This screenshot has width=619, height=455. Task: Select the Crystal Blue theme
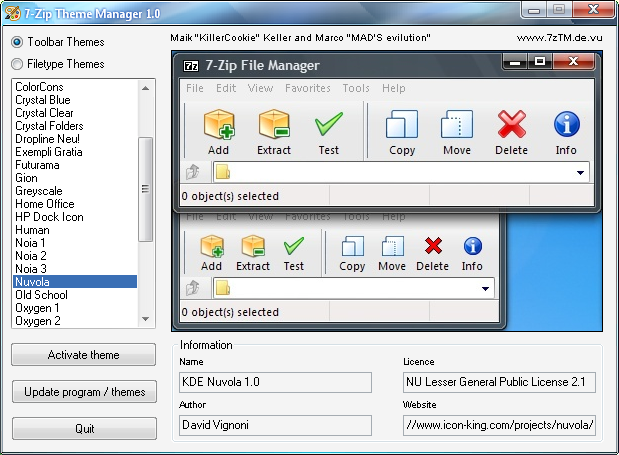coord(75,100)
